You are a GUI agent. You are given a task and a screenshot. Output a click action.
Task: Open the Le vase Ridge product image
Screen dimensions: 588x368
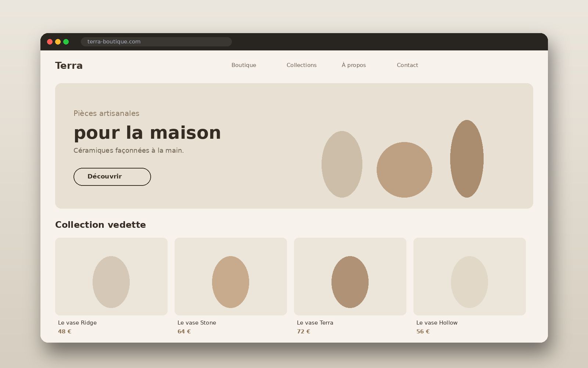click(x=111, y=276)
